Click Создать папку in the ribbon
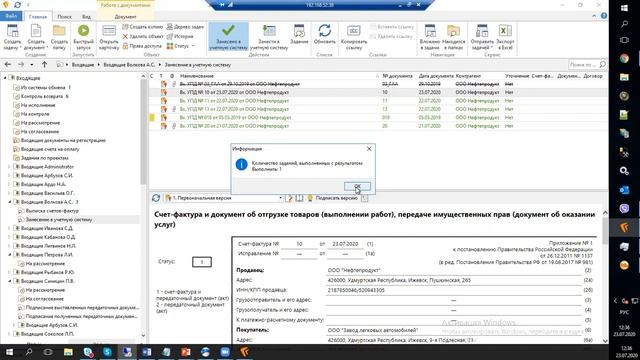Viewport: 640px width, 360px height. pyautogui.click(x=59, y=37)
